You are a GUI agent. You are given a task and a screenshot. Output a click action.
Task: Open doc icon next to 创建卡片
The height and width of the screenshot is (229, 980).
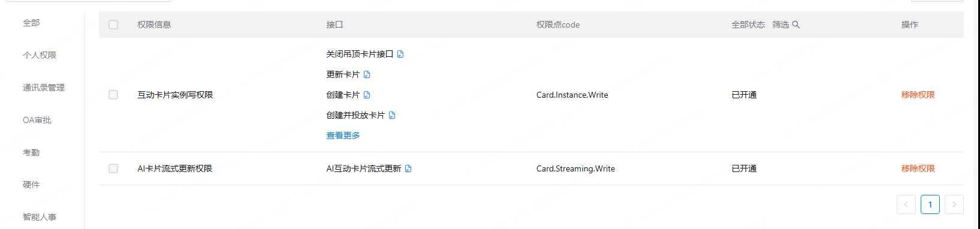coord(367,95)
